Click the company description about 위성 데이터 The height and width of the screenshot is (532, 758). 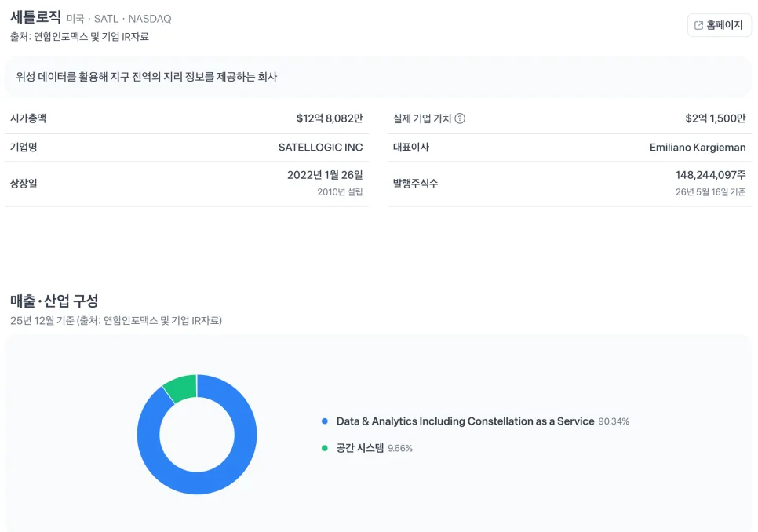tap(146, 77)
